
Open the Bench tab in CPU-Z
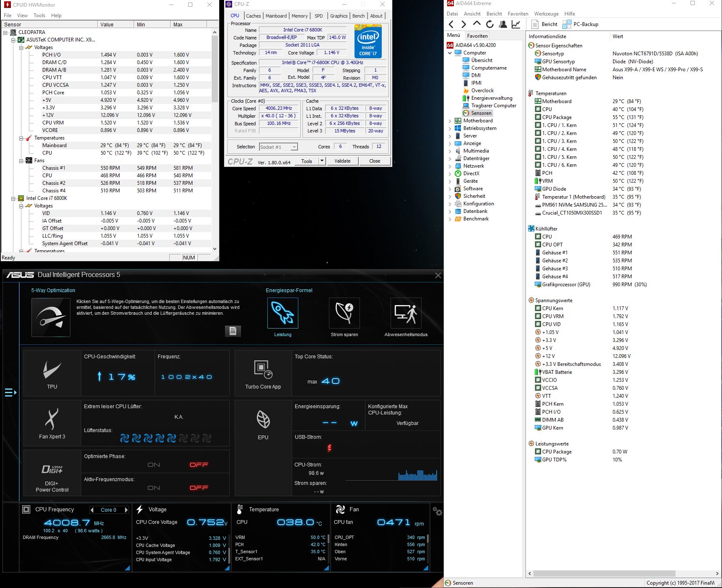tap(358, 16)
